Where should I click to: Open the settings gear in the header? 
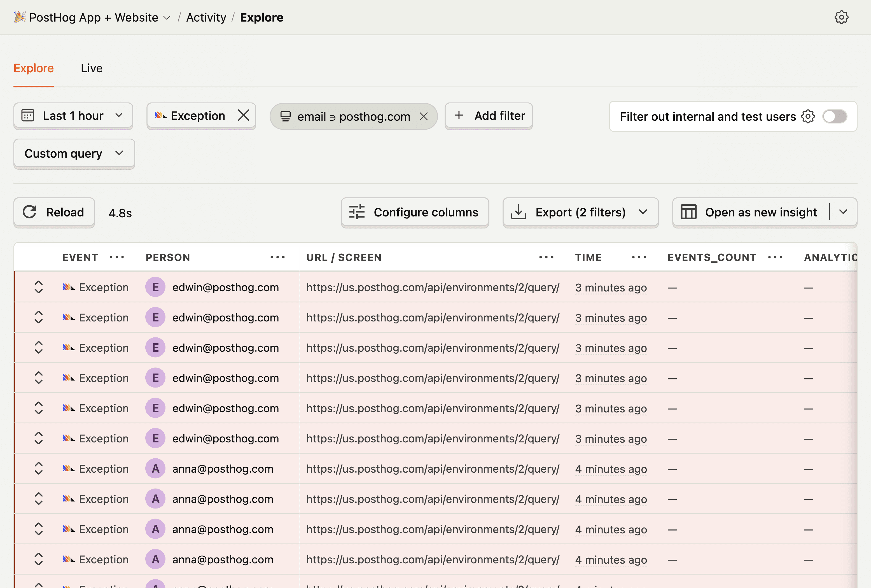(x=841, y=17)
